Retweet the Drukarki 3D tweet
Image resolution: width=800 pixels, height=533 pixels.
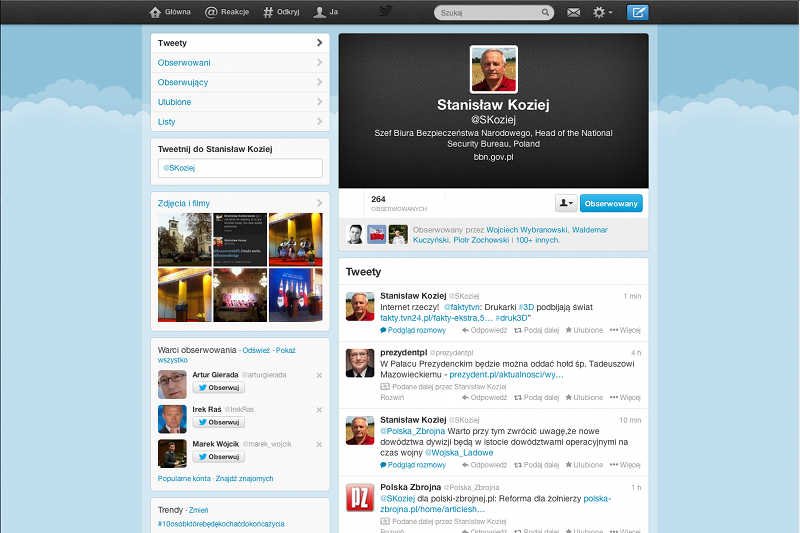(x=537, y=331)
